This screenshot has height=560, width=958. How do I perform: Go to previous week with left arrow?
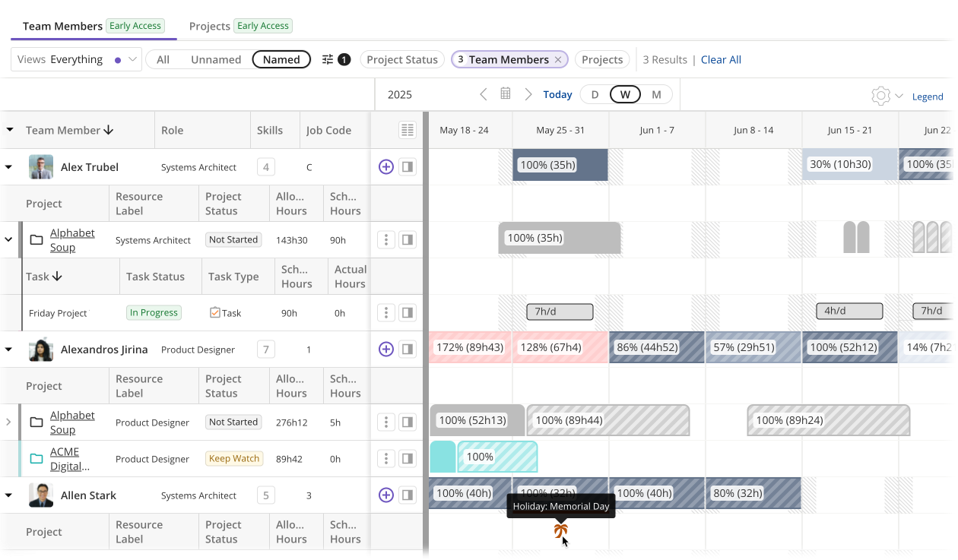[484, 94]
